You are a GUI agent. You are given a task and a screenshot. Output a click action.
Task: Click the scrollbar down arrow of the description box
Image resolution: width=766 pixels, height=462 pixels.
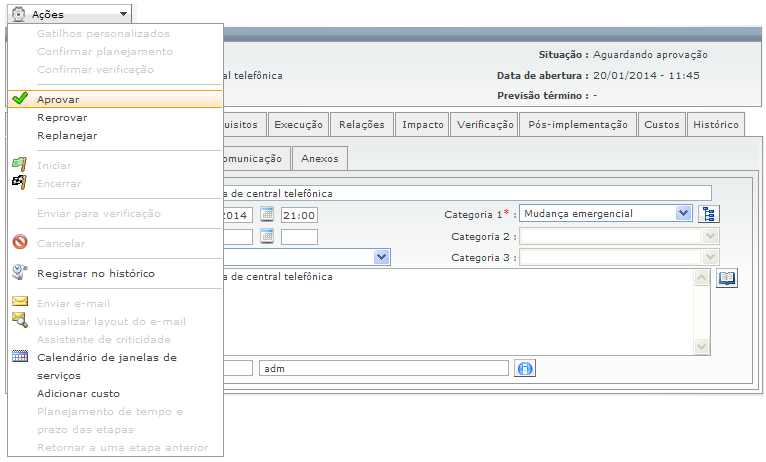tap(701, 346)
